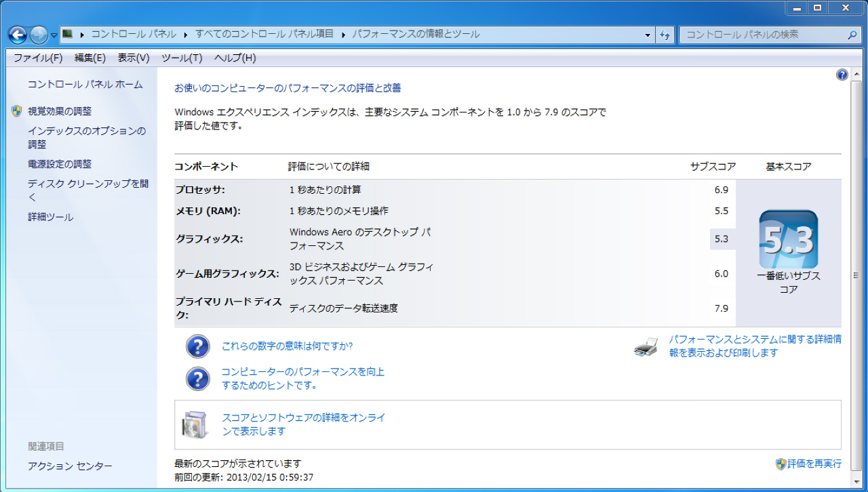The width and height of the screenshot is (868, 492).
Task: Open コンピューターのパフォーマンスを向上 hint link
Action: click(303, 378)
